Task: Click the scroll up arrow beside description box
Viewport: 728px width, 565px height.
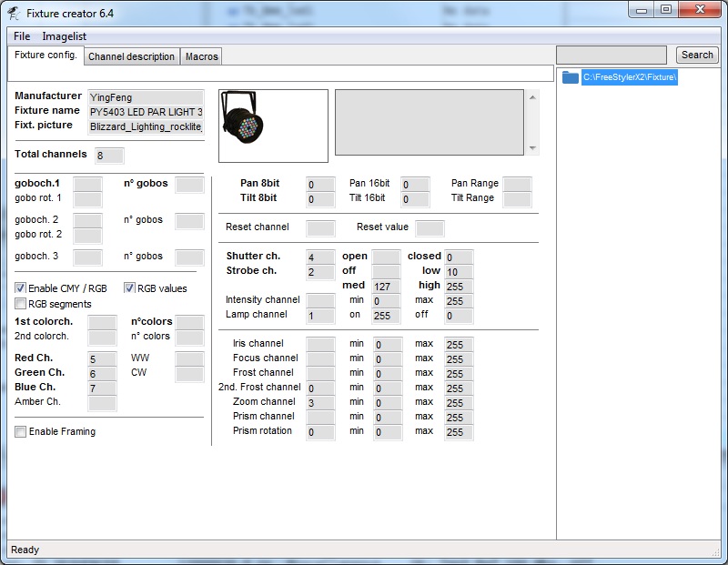Action: [533, 96]
